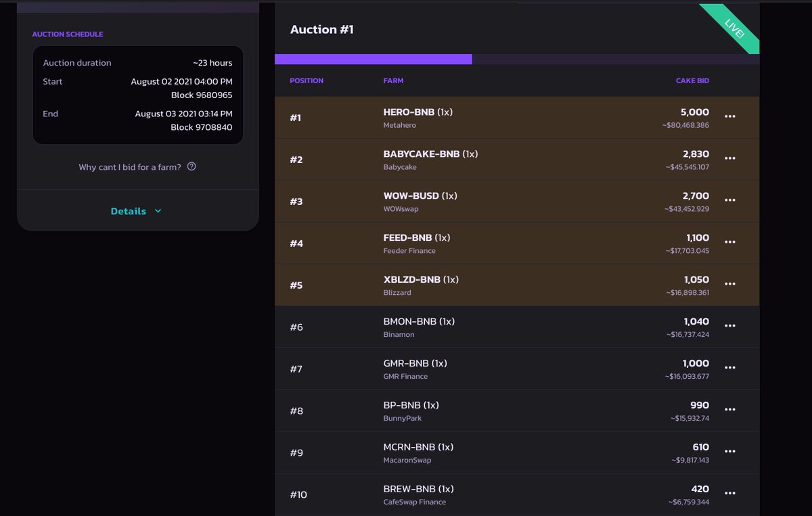
Task: Open options menu for BABYCAKE-BNB row
Action: point(729,158)
